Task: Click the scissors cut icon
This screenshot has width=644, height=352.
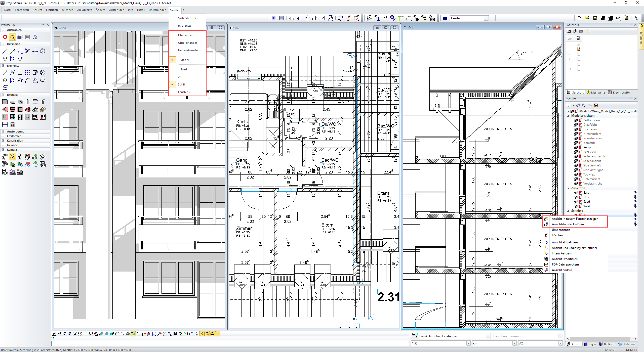Action: click(636, 18)
